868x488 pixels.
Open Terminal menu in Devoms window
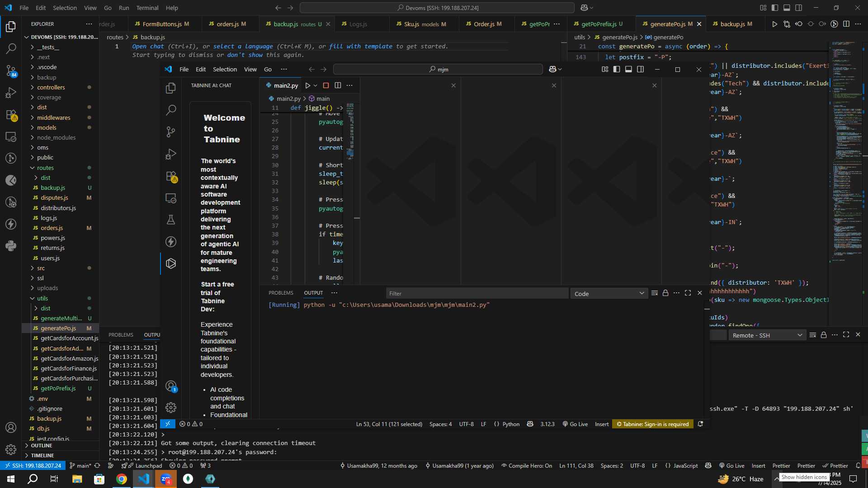147,8
